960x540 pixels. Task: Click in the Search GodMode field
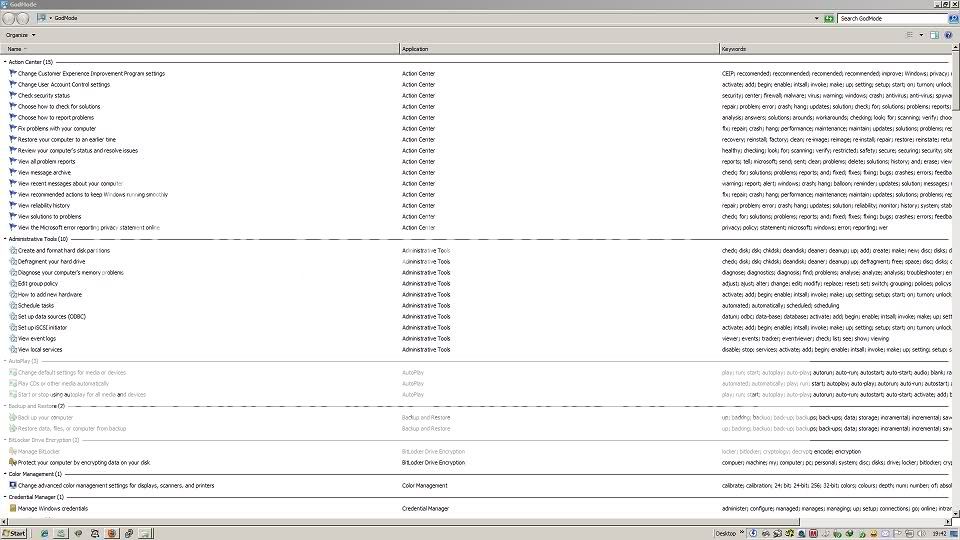tap(890, 18)
